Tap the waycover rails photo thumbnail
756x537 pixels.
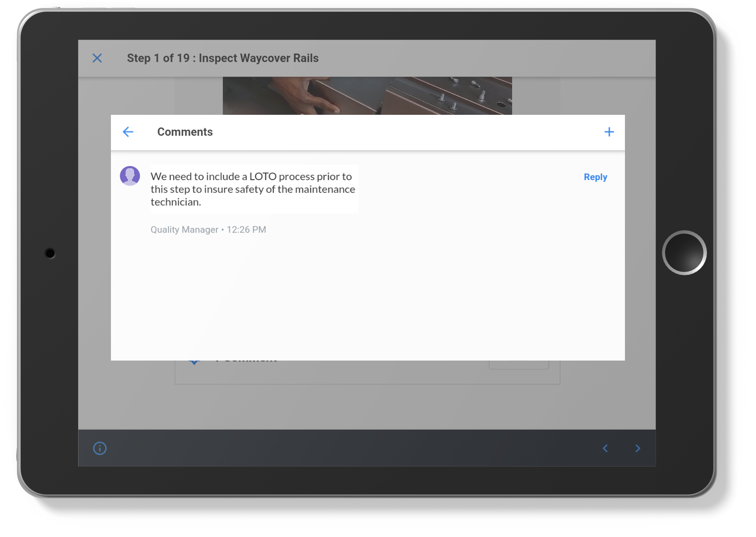367,96
